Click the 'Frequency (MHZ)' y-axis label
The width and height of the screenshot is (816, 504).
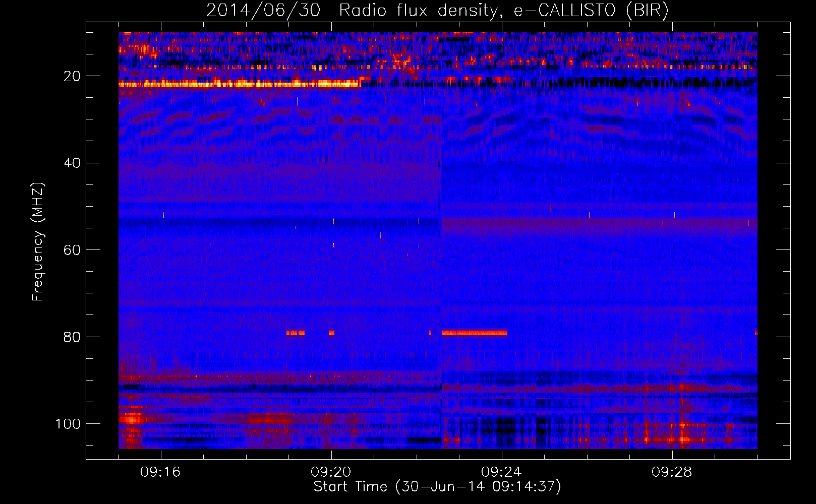pyautogui.click(x=38, y=242)
